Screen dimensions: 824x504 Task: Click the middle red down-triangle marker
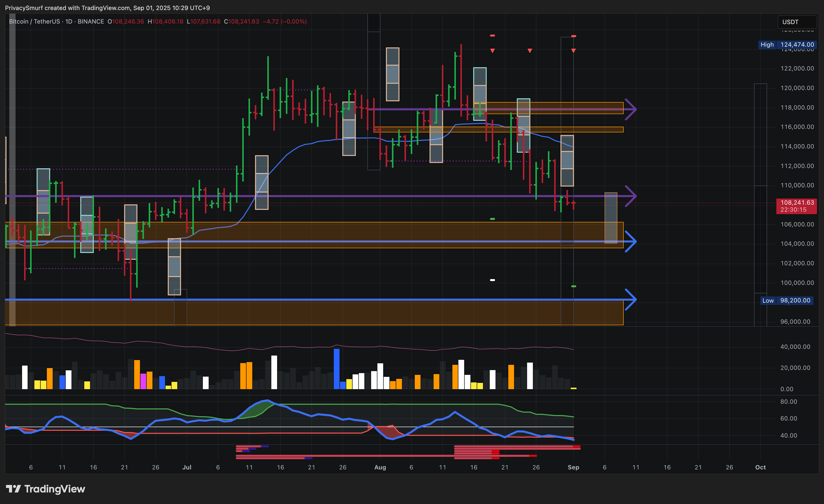coord(530,51)
